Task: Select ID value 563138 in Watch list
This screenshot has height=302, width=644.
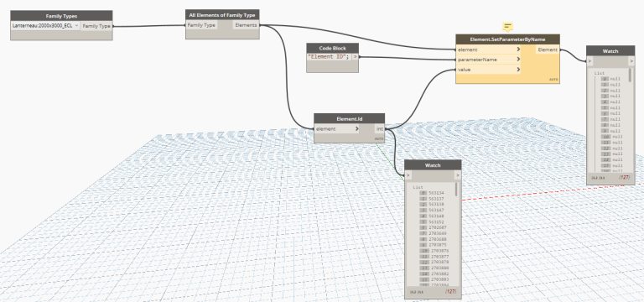Action: tap(436, 204)
